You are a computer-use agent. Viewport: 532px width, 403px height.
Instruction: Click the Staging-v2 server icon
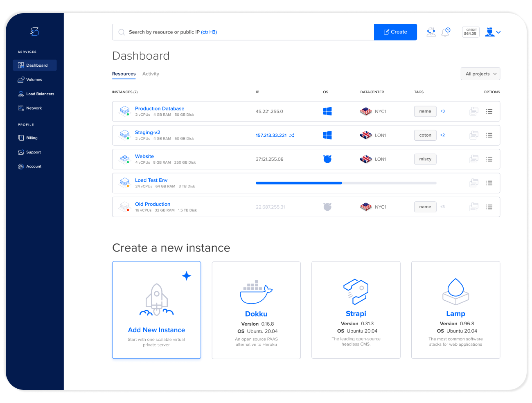(x=124, y=135)
